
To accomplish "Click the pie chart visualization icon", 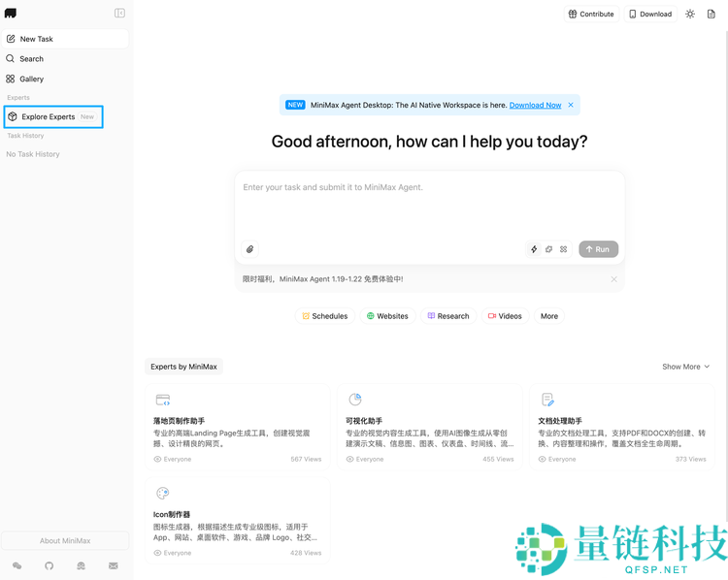I will click(x=355, y=400).
